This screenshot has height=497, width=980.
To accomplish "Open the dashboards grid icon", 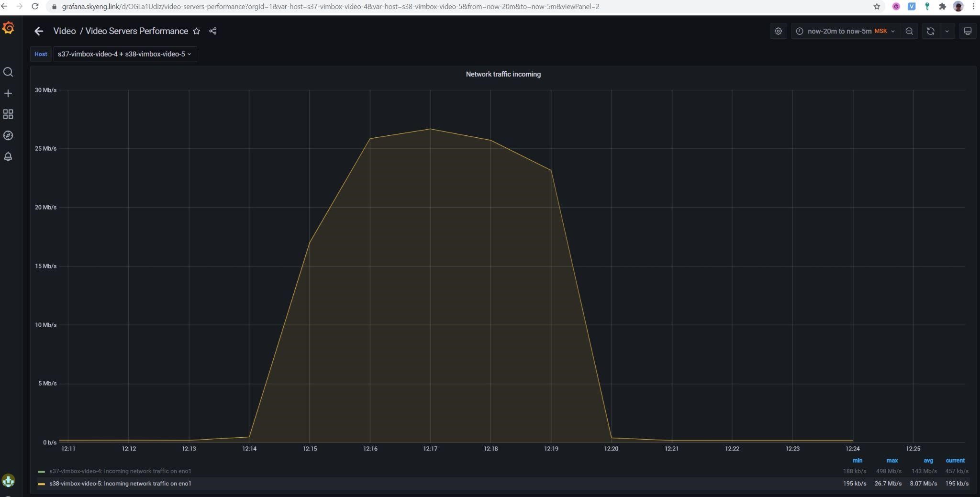I will click(8, 114).
